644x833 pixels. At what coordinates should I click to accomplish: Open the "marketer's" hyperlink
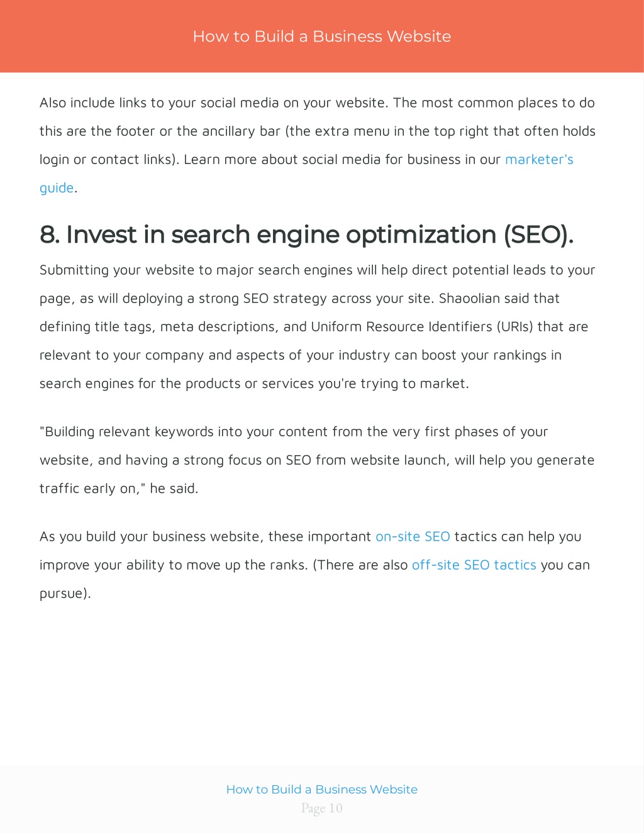pos(539,160)
